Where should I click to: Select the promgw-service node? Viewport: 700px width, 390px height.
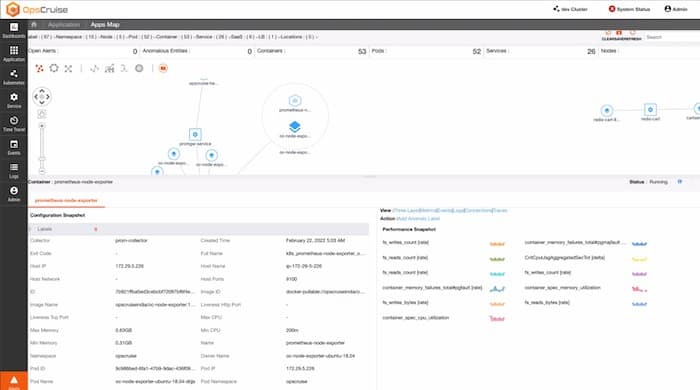195,134
